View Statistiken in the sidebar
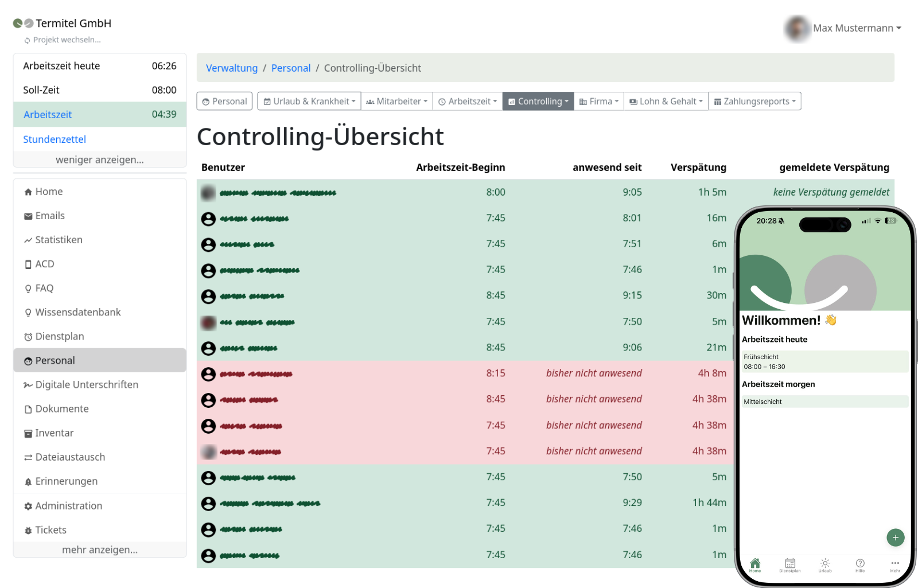 click(x=59, y=239)
